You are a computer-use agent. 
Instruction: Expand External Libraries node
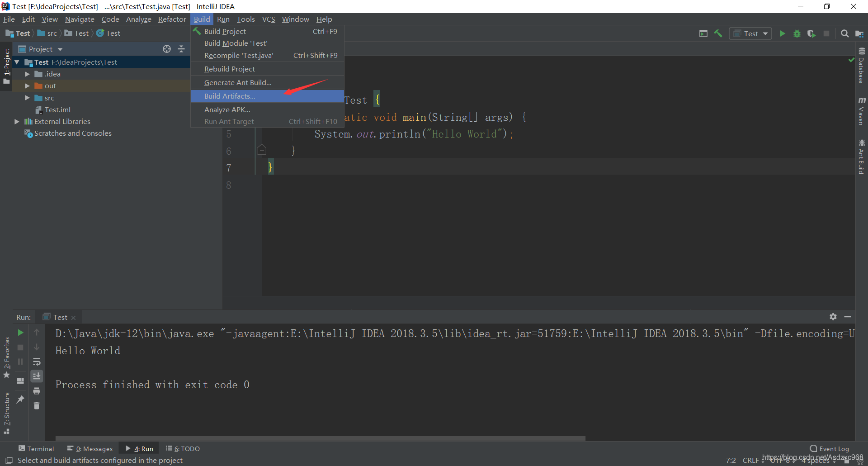click(x=17, y=121)
